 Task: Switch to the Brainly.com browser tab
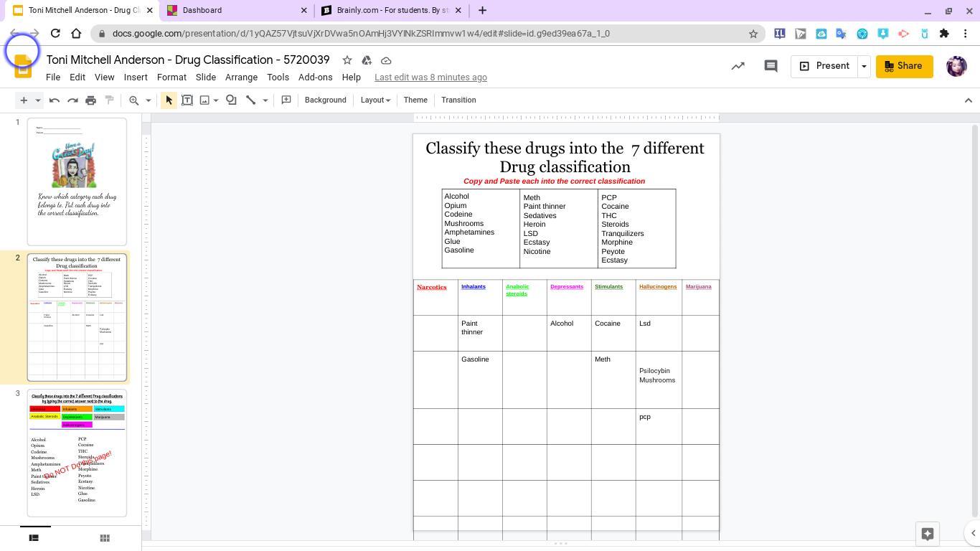(x=391, y=11)
